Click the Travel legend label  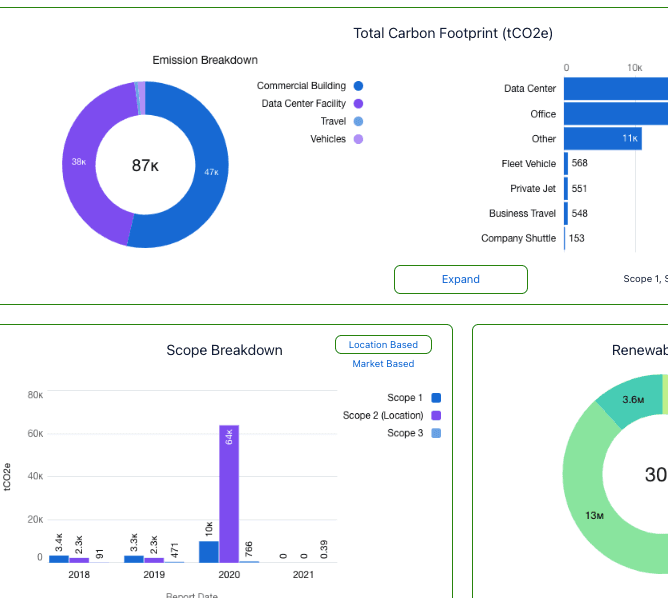point(333,121)
